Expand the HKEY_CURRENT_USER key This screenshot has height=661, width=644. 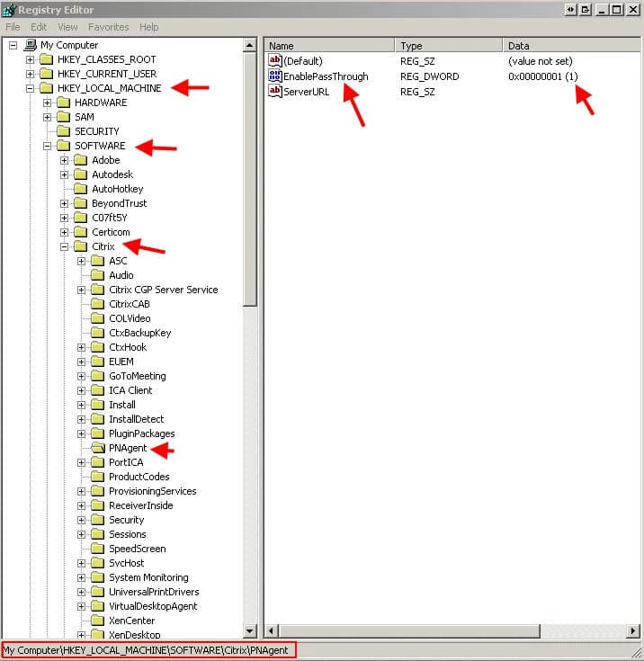pyautogui.click(x=30, y=74)
